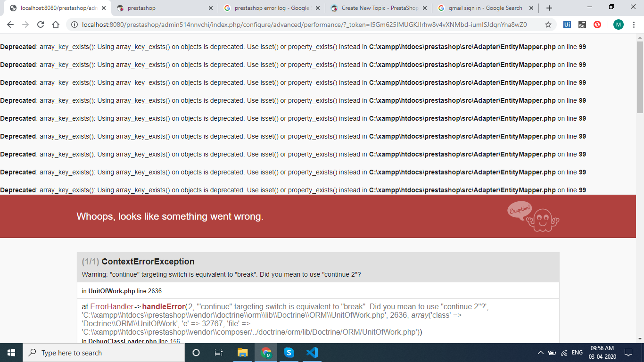The image size is (644, 362).
Task: Click the Type here to search box
Action: [x=104, y=353]
